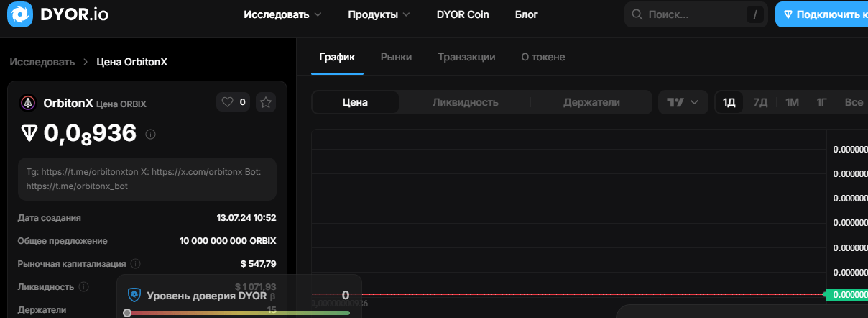868x318 pixels.
Task: Switch to the О токене tab
Action: [543, 57]
